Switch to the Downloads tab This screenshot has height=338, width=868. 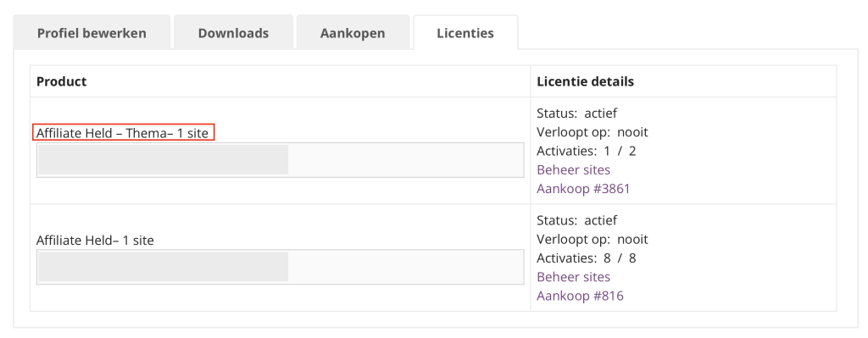pos(233,33)
